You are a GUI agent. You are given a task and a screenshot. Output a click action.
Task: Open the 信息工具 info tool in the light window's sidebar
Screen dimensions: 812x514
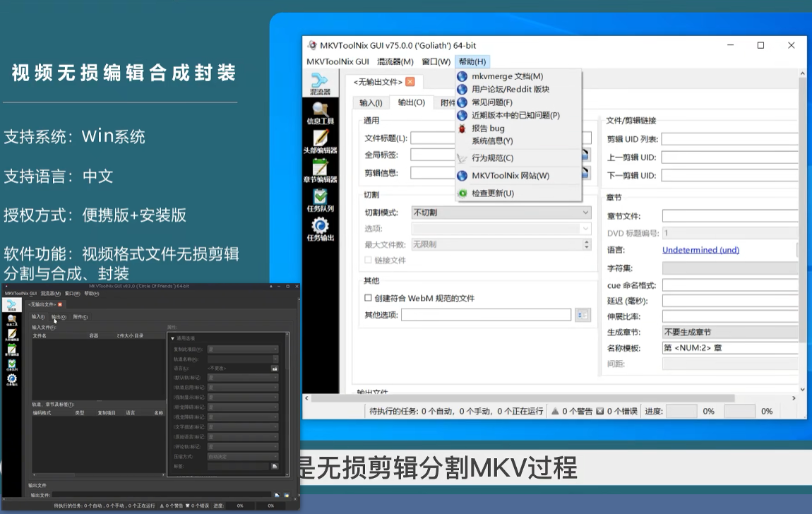[x=320, y=113]
